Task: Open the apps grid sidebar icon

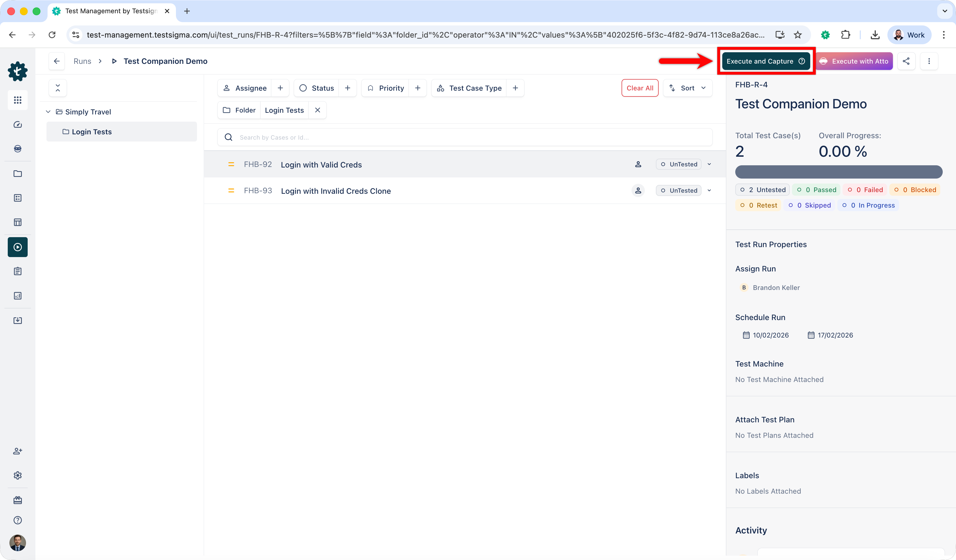Action: click(17, 100)
